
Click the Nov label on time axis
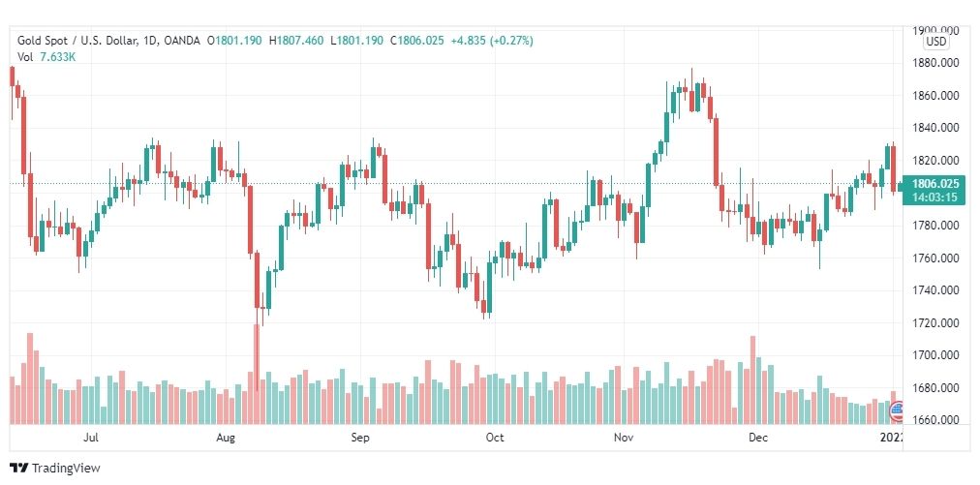(x=623, y=438)
